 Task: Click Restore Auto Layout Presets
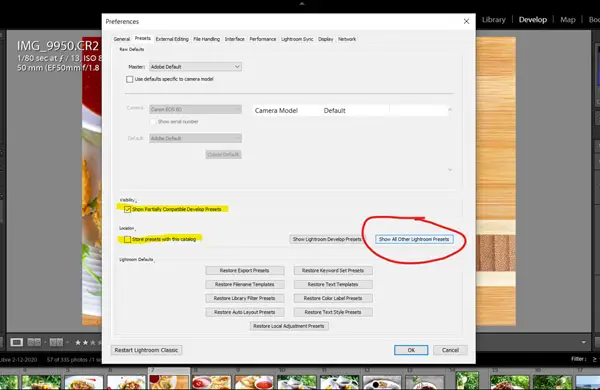[x=245, y=312]
